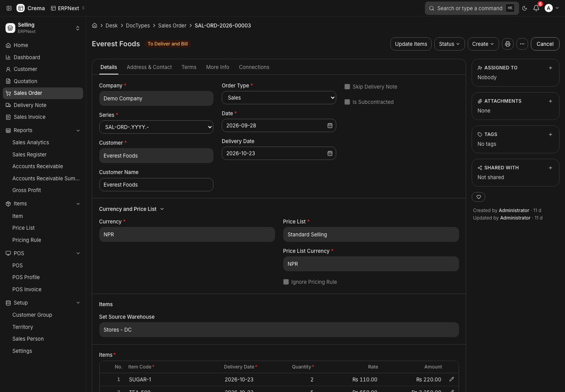The height and width of the screenshot is (392, 565).
Task: Open notifications bell icon
Action: click(x=536, y=8)
